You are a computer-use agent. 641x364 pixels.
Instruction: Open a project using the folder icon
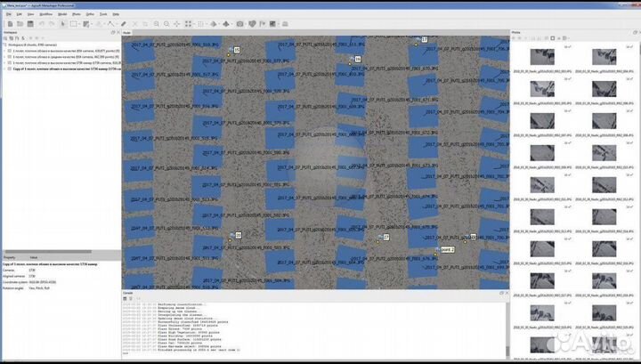click(20, 24)
